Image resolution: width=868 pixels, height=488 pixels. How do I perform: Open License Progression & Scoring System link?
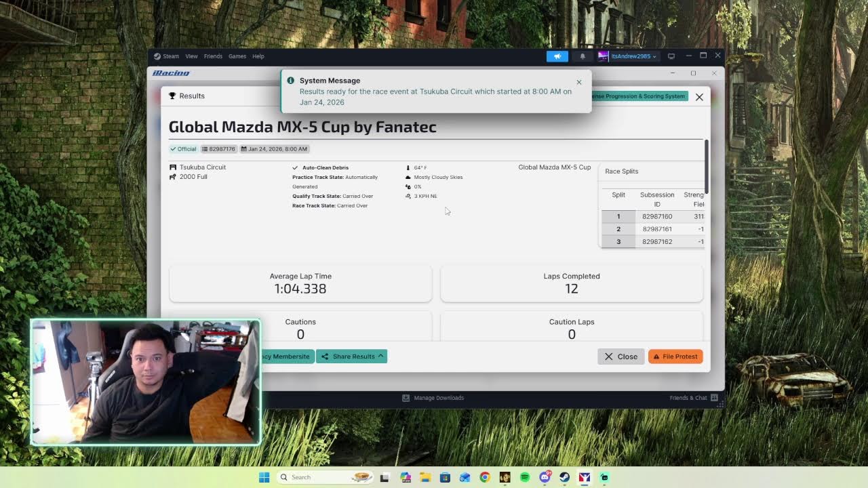click(x=639, y=96)
